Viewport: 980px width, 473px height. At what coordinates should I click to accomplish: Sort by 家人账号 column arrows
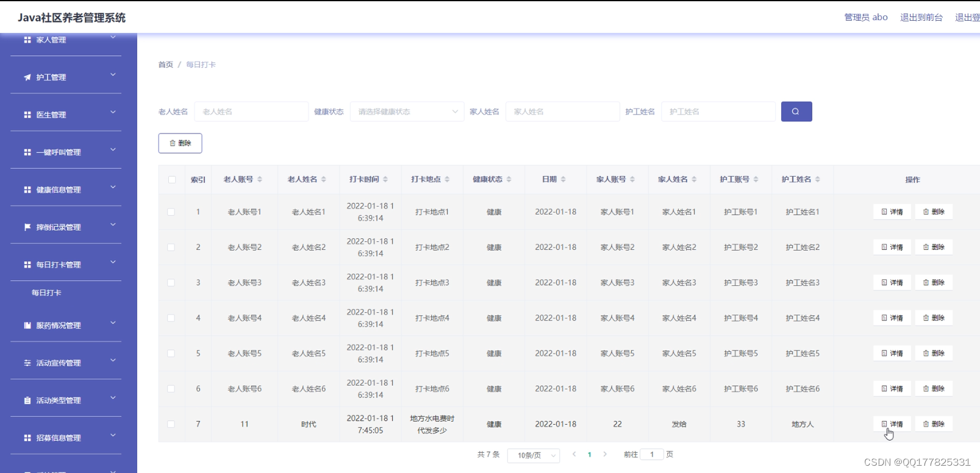click(632, 179)
